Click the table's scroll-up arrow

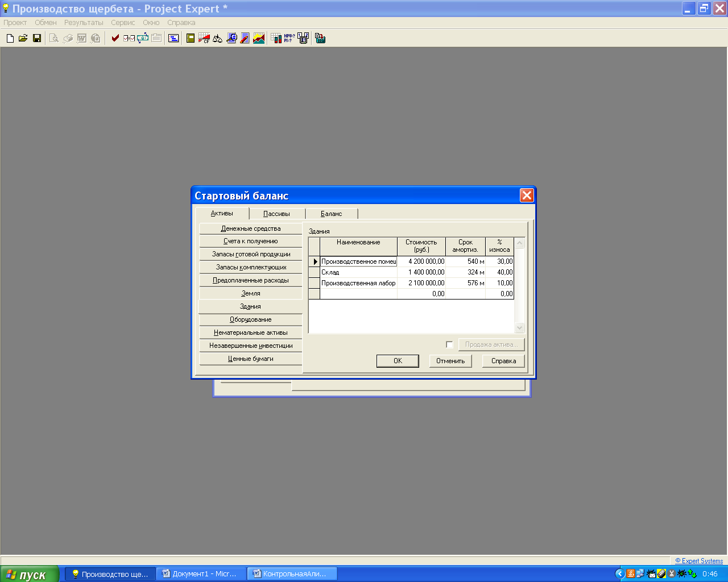click(519, 243)
